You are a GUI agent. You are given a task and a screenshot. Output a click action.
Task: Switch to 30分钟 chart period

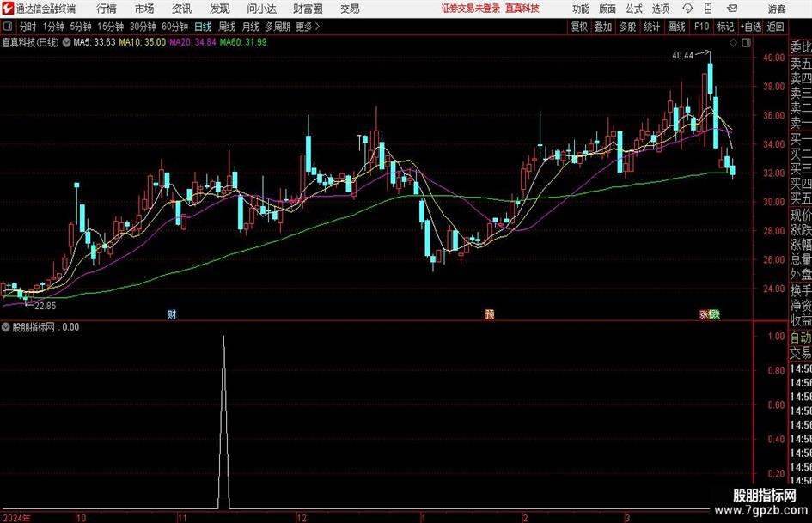click(x=143, y=27)
